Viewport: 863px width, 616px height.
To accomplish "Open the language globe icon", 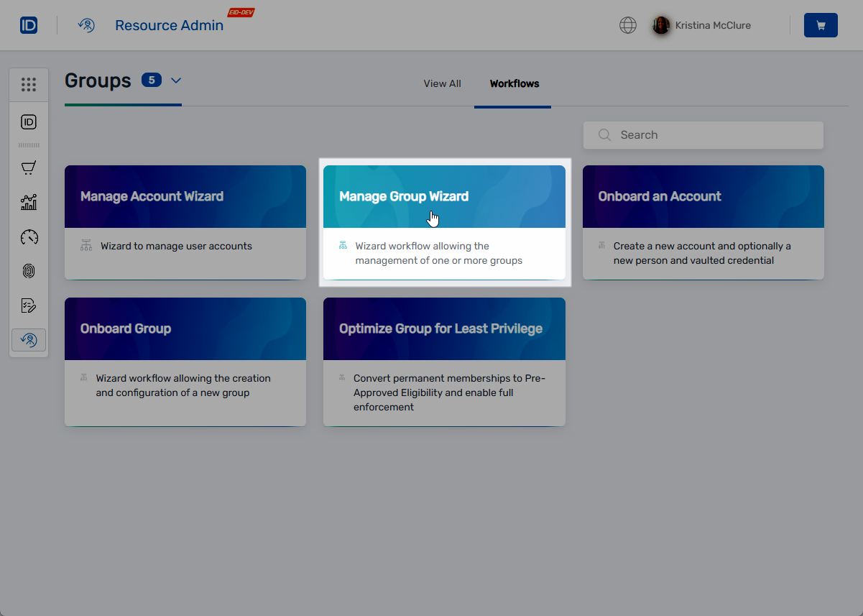I will pyautogui.click(x=627, y=25).
